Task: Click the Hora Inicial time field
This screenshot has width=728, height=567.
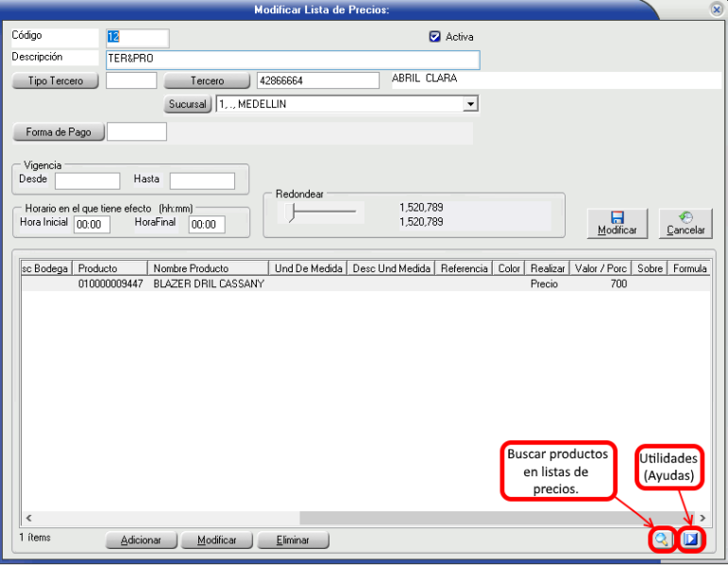Action: (92, 225)
